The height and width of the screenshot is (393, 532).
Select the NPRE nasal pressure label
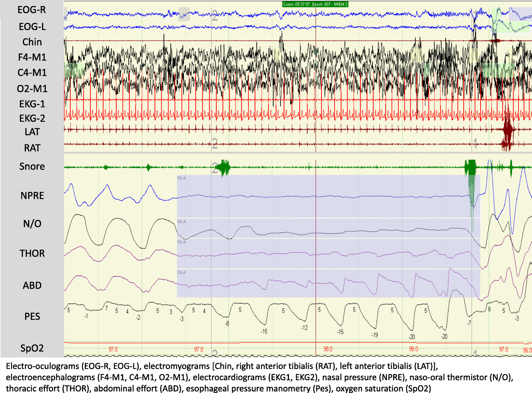pyautogui.click(x=32, y=196)
